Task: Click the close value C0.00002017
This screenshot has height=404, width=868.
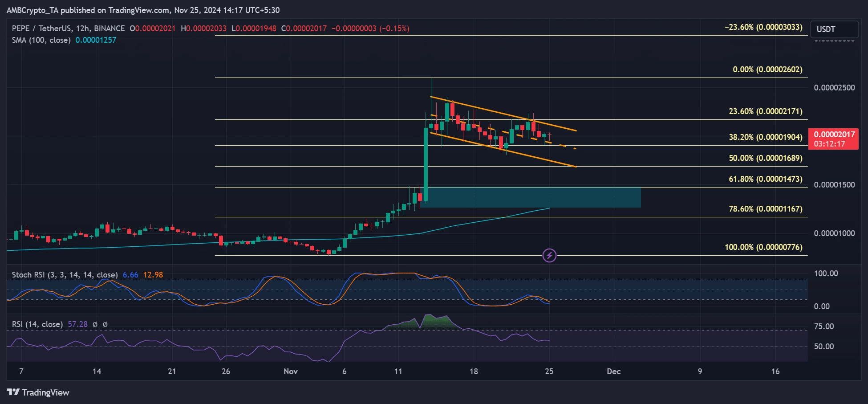Action: coord(304,29)
